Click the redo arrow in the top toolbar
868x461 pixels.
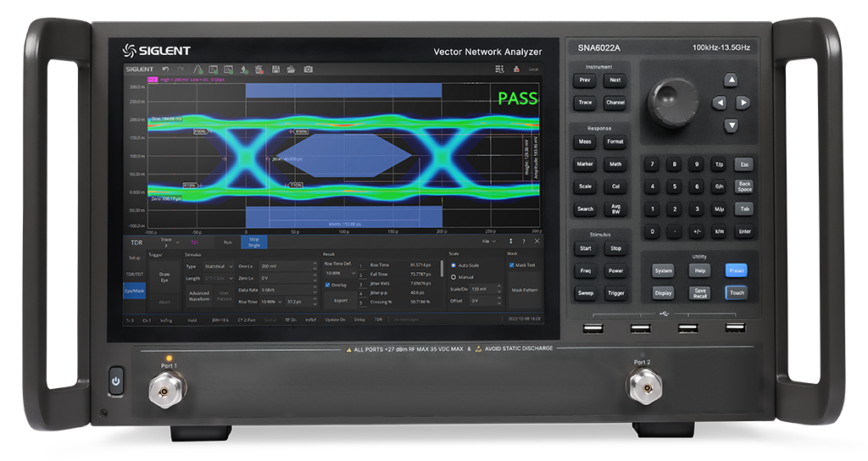pyautogui.click(x=181, y=69)
